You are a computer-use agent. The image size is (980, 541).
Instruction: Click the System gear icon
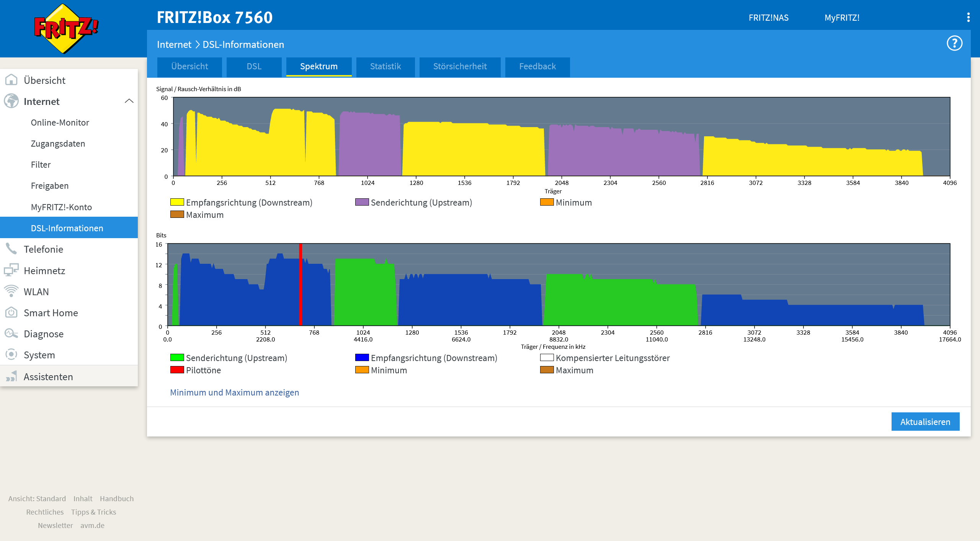click(11, 355)
